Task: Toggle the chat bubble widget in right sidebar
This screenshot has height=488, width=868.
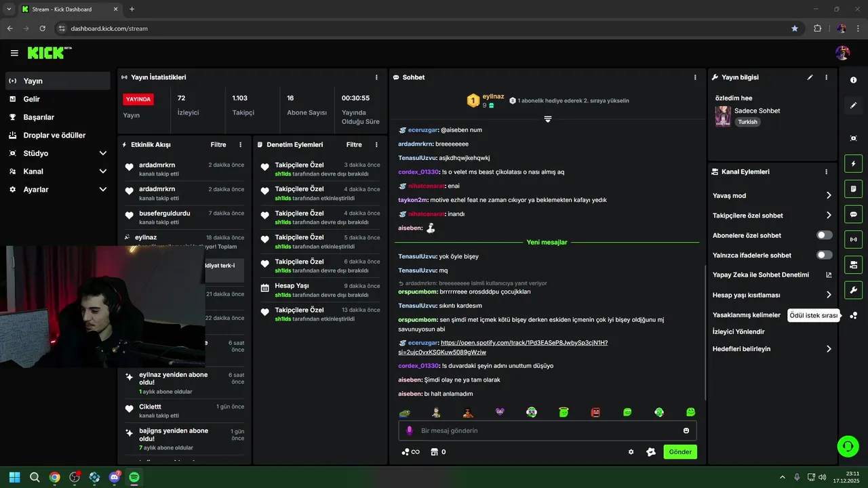Action: (x=853, y=214)
